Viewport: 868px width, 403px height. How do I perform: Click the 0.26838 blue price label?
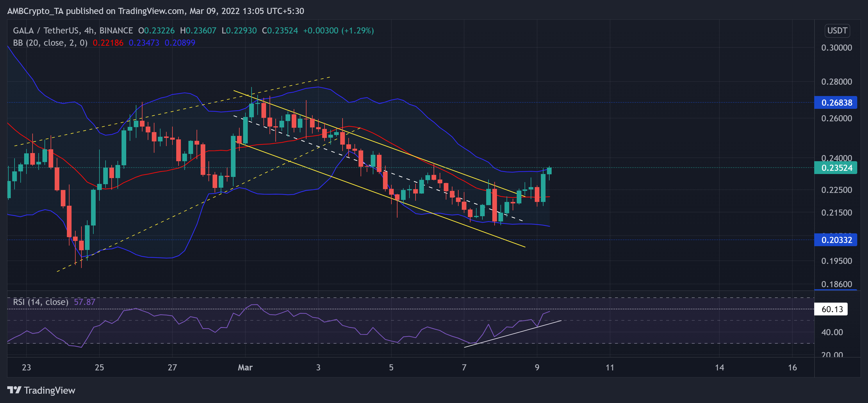pos(835,102)
